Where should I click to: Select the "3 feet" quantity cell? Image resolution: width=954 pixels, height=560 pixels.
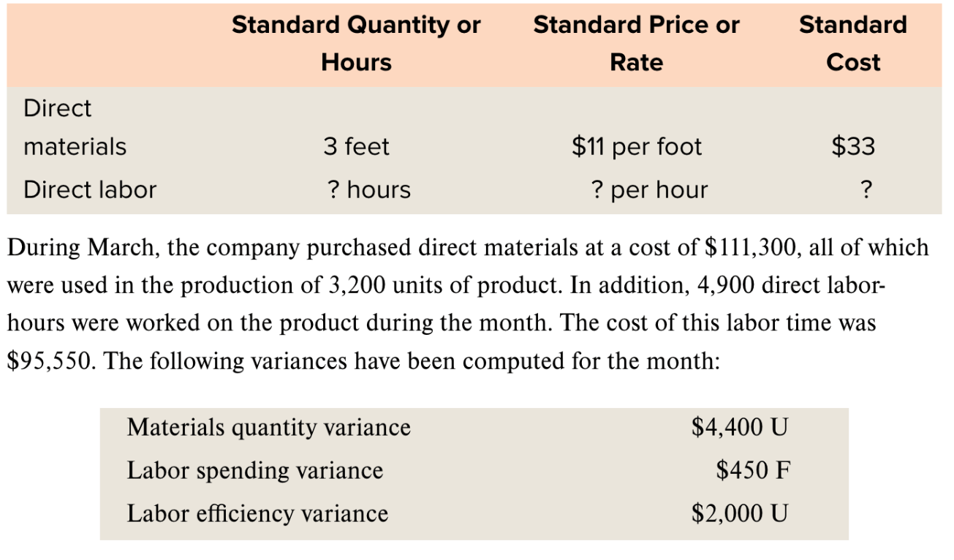[356, 147]
